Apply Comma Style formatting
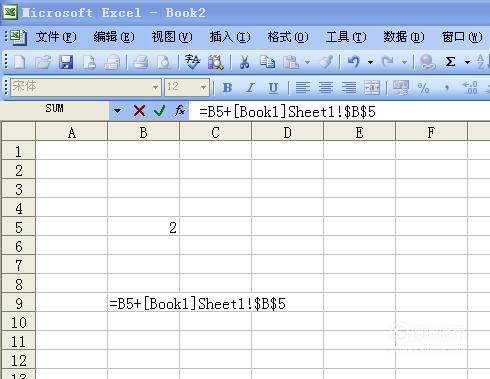Image resolution: width=490 pixels, height=379 pixels. click(x=447, y=88)
